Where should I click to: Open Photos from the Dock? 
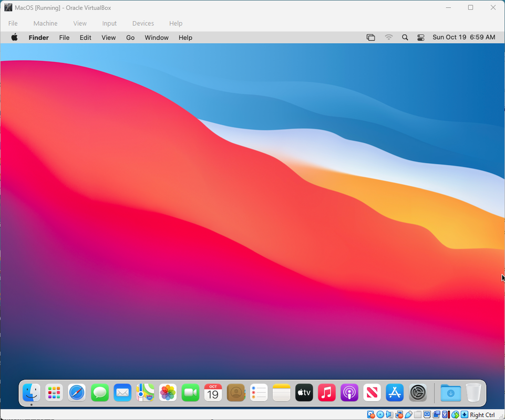[168, 392]
